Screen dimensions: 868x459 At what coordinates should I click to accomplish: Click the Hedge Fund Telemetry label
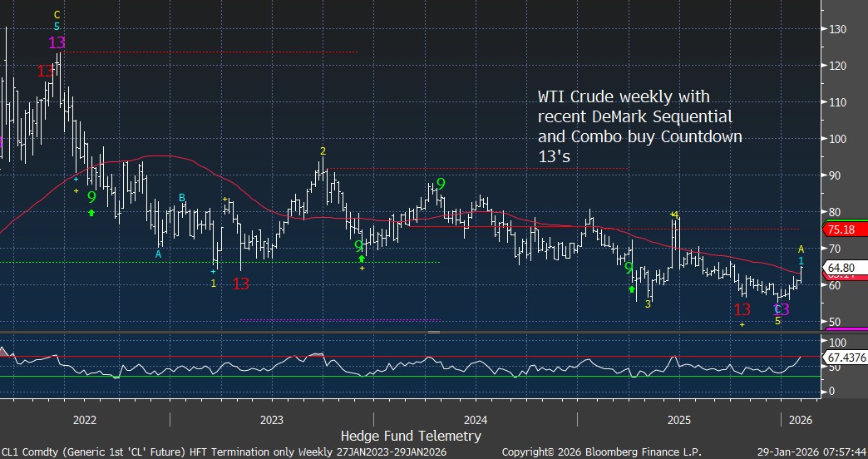coord(411,436)
